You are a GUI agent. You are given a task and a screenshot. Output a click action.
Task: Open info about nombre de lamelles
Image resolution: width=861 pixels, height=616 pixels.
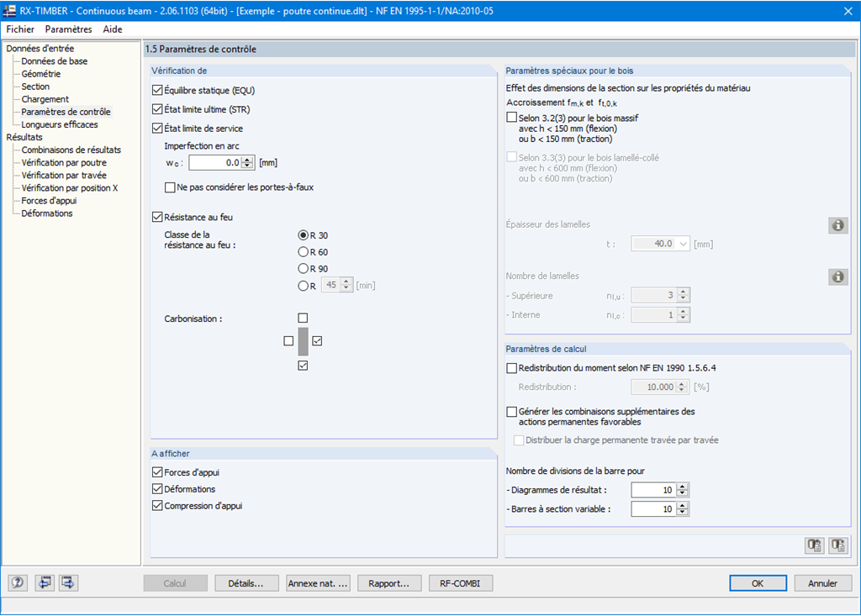click(837, 276)
